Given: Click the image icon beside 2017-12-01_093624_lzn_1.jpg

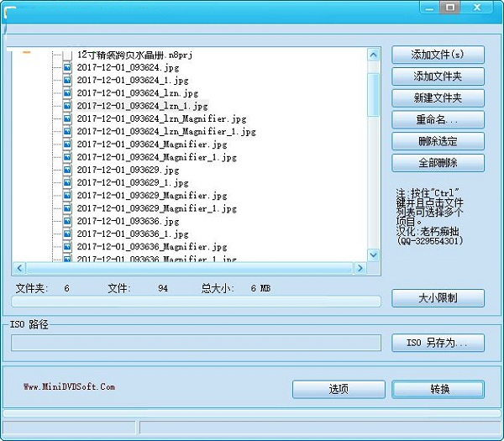Looking at the screenshot, I should (67, 106).
